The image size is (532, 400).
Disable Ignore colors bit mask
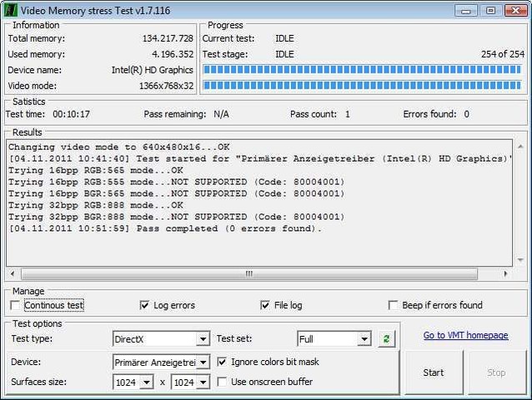222,362
